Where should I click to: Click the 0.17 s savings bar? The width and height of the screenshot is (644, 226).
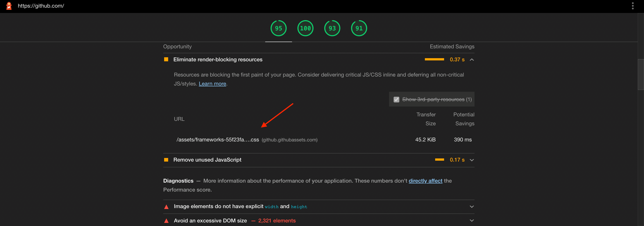point(439,160)
